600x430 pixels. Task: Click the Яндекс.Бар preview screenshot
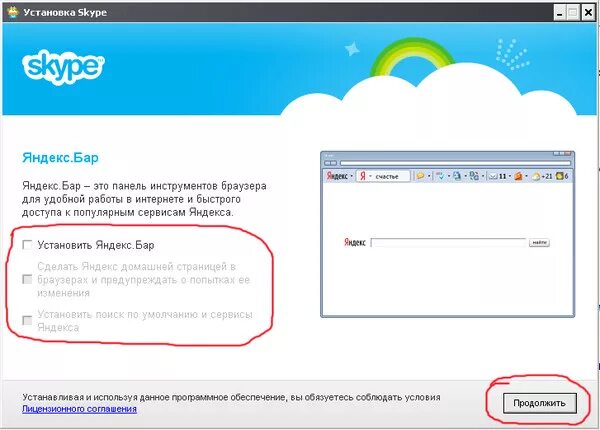pyautogui.click(x=447, y=234)
